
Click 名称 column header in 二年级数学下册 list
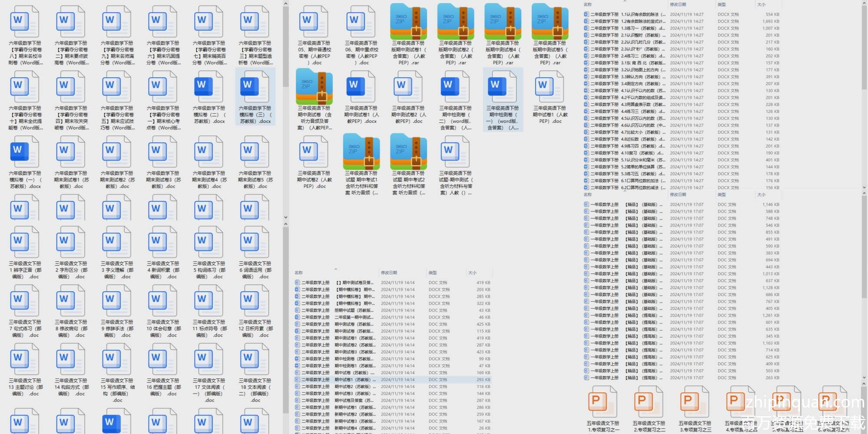[588, 4]
